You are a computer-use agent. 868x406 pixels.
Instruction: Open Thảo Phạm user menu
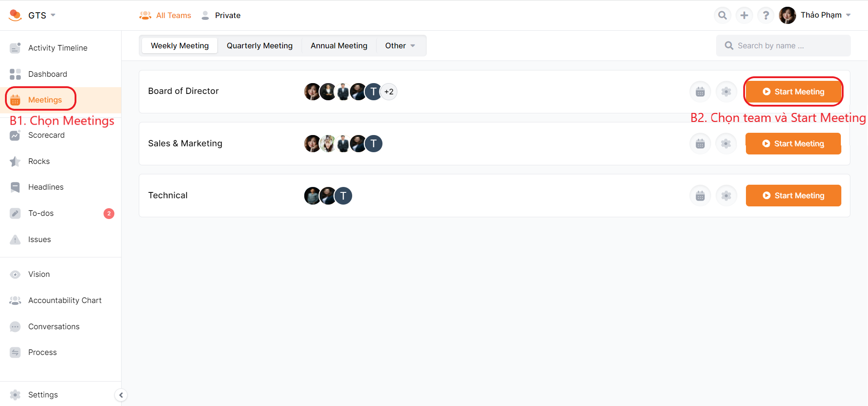[821, 15]
